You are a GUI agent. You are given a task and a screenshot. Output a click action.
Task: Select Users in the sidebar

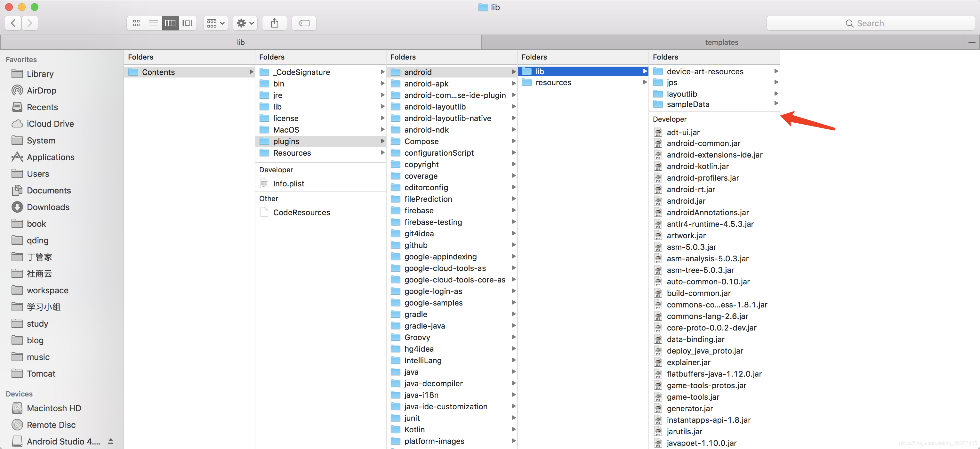(38, 174)
